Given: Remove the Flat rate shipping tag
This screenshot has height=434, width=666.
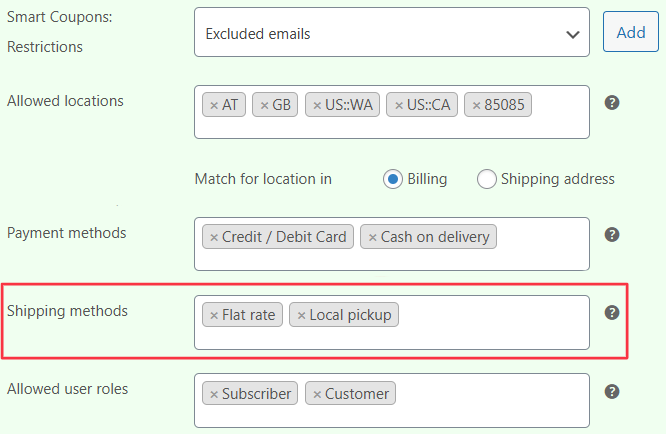Looking at the screenshot, I should click(214, 315).
